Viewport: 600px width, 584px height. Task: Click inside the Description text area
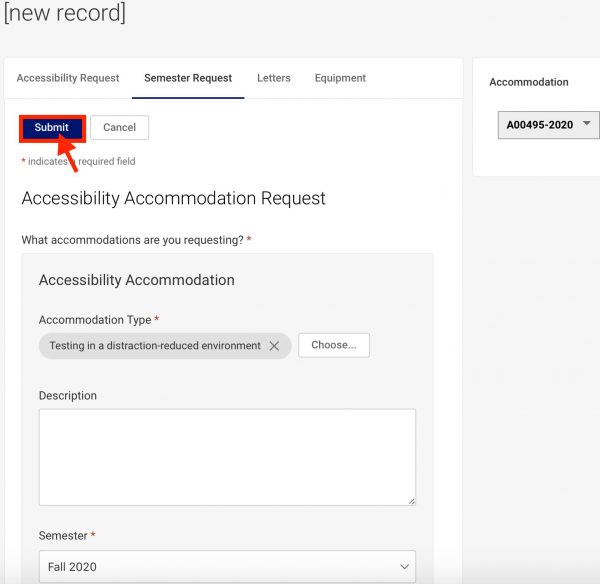coord(227,457)
